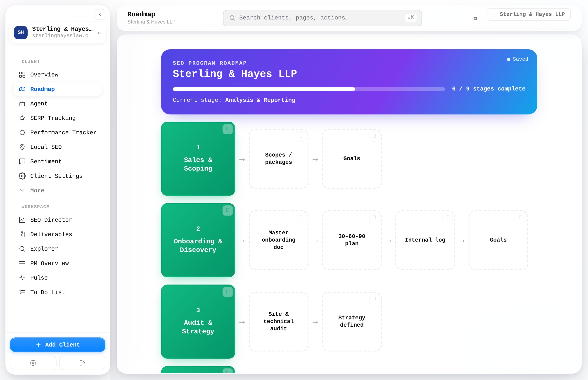Click the Sentiment chat bubble icon
Screen dimensions: 588x380
22,161
